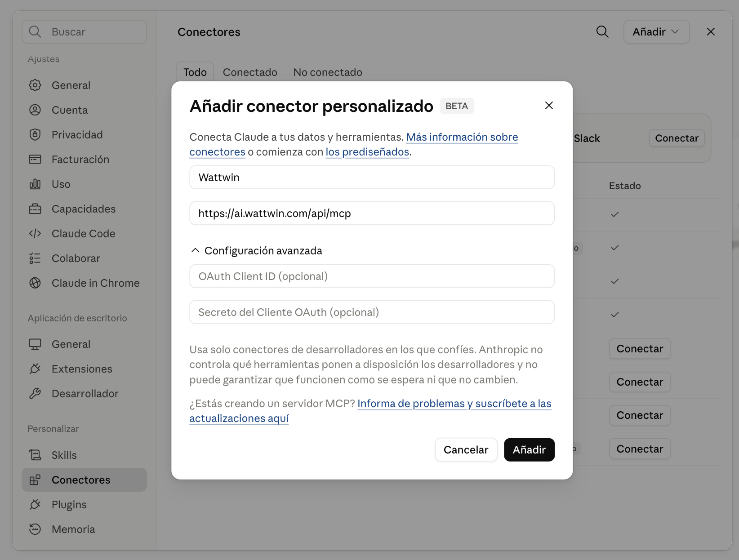The width and height of the screenshot is (739, 560).
Task: Open the Extensiones plug icon
Action: tap(35, 369)
